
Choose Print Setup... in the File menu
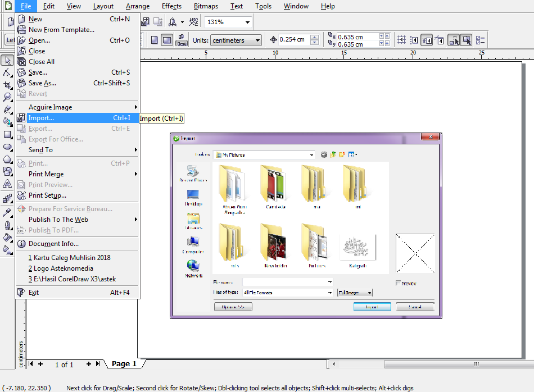coord(78,195)
